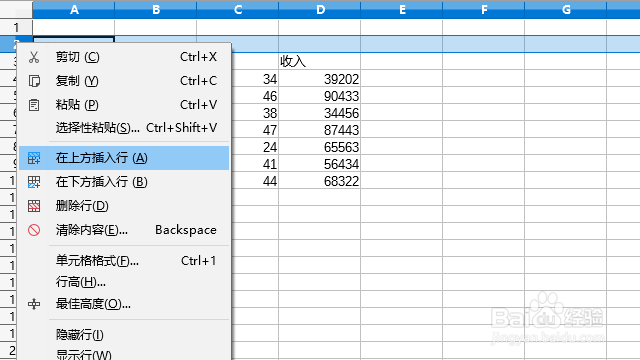Click the scissors Cut icon
This screenshot has height=360, width=640.
(x=34, y=57)
